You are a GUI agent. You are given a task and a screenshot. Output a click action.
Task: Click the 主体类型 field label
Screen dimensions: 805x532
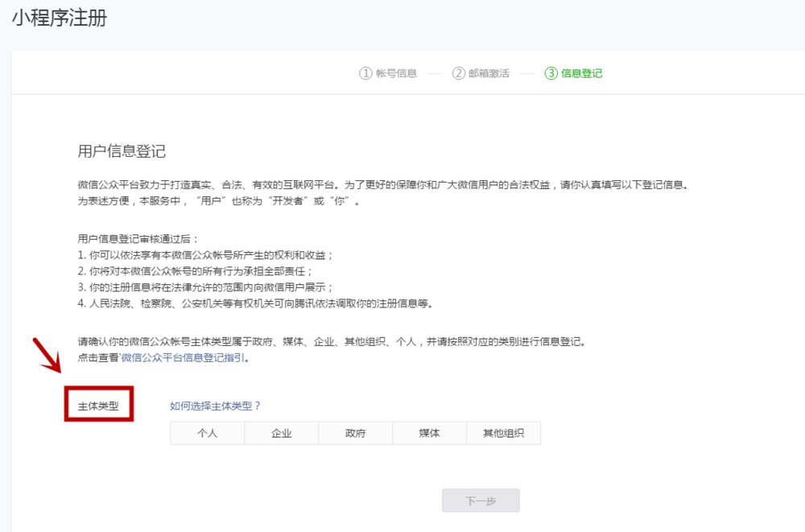point(98,406)
